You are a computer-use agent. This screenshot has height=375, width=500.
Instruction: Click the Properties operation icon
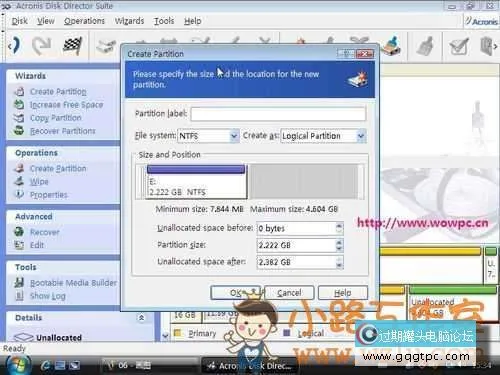19,194
